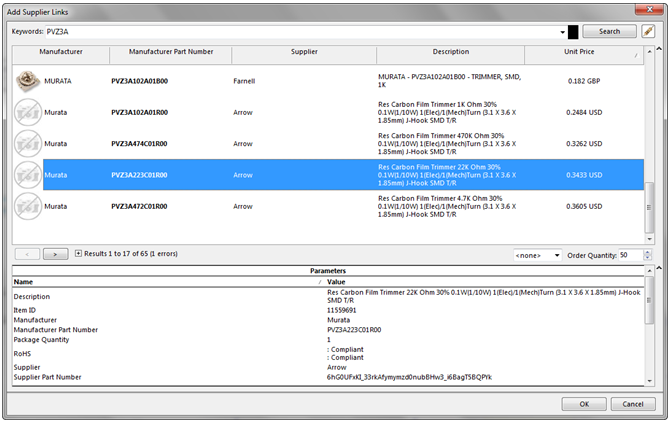
Task: Click the Farnell supplier cell
Action: click(x=244, y=81)
